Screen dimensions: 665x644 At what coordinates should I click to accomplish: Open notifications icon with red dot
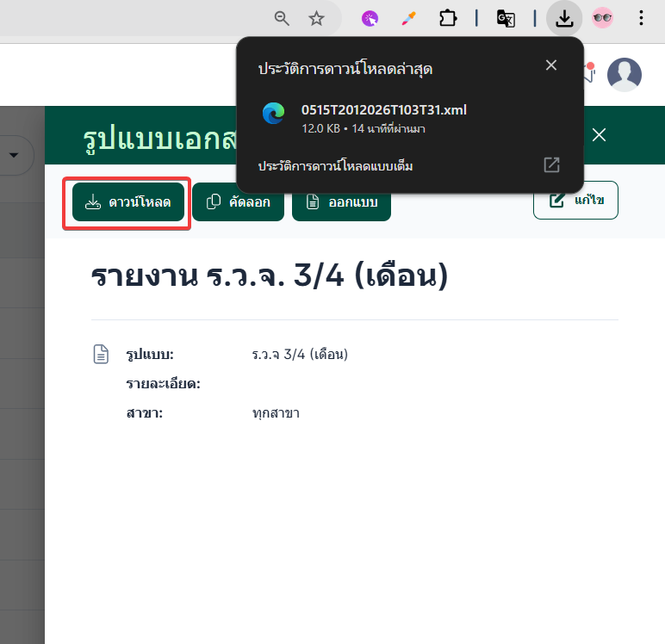pos(589,72)
